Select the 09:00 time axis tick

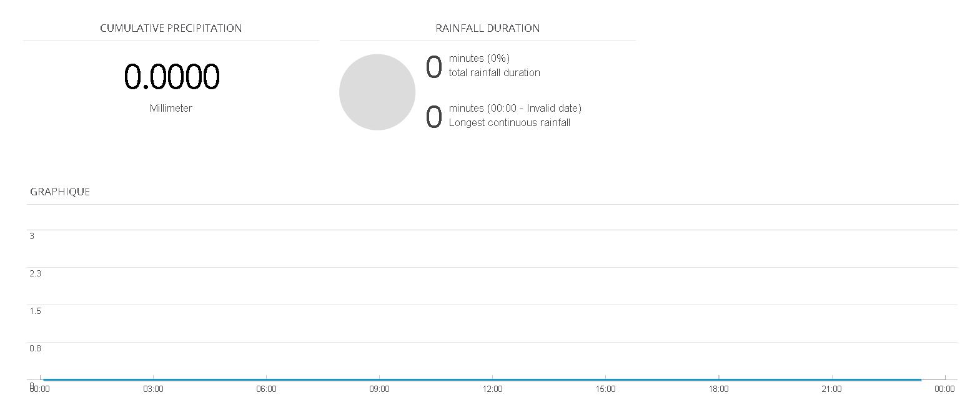tap(379, 389)
